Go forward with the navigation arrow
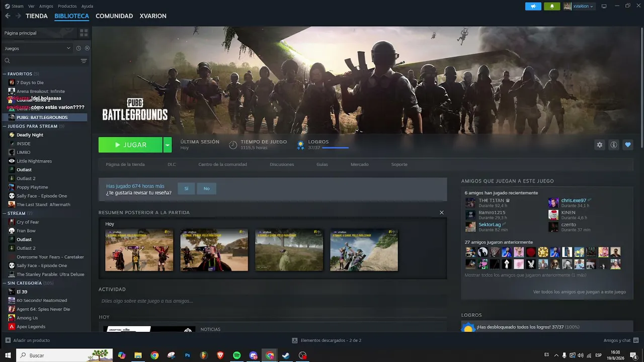The image size is (644, 362). 18,16
